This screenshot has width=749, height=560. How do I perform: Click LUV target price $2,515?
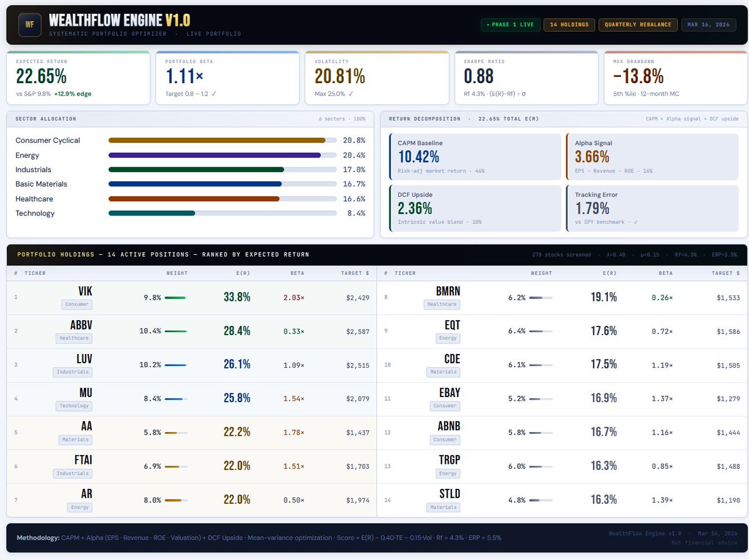(358, 365)
